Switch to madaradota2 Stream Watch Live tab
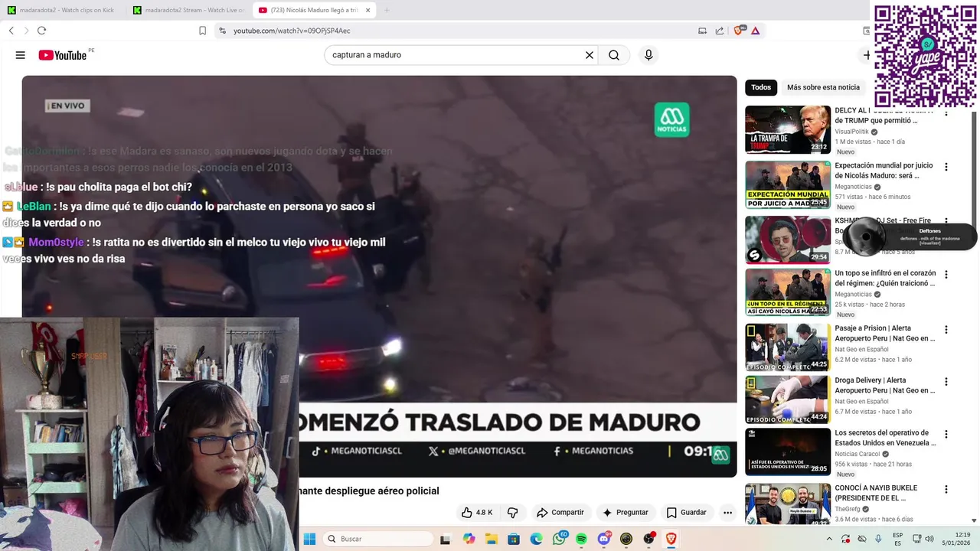 click(x=188, y=10)
